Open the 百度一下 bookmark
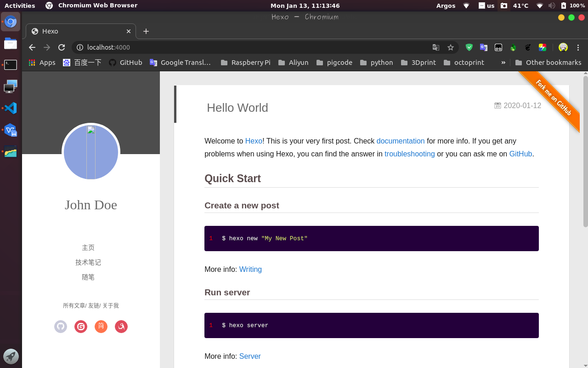The width and height of the screenshot is (588, 368). point(82,63)
